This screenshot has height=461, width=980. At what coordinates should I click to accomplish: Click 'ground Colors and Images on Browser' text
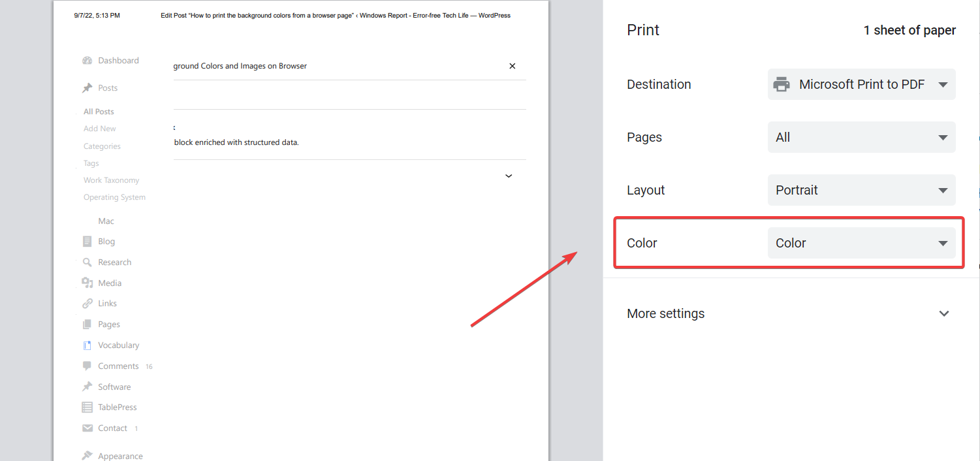click(x=240, y=66)
